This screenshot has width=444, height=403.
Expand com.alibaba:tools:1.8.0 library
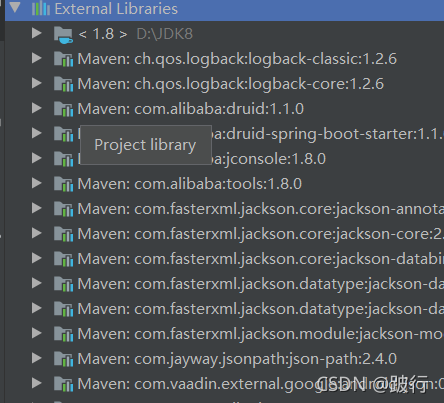coord(36,183)
